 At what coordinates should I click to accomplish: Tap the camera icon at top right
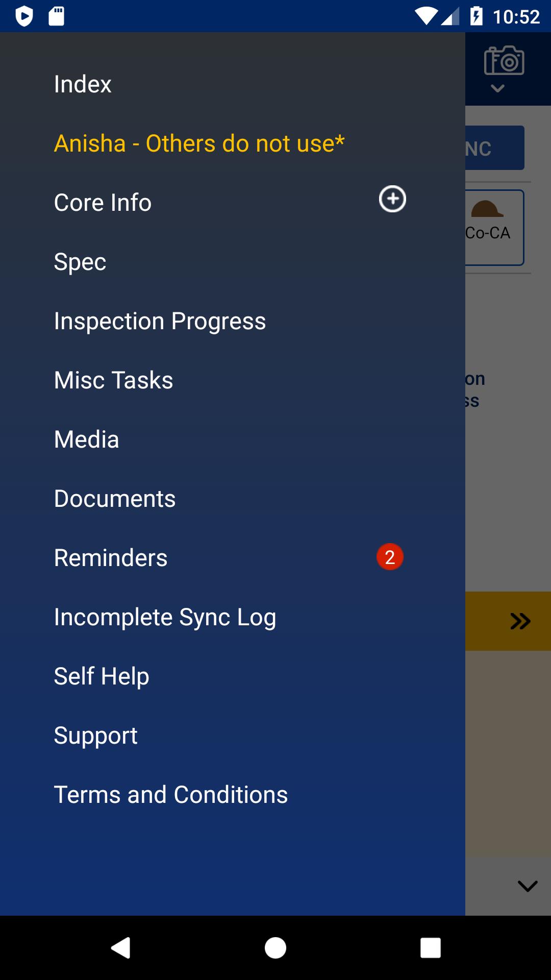click(x=504, y=60)
